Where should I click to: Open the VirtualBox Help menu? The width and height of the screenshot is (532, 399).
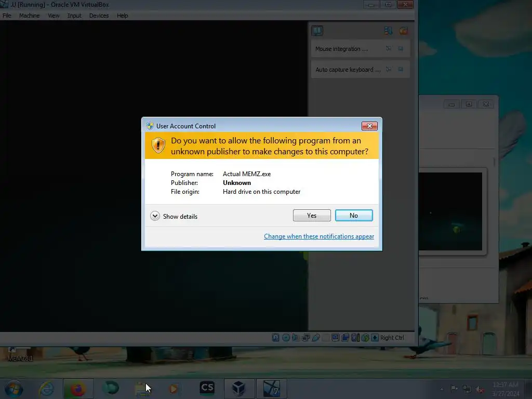click(122, 16)
